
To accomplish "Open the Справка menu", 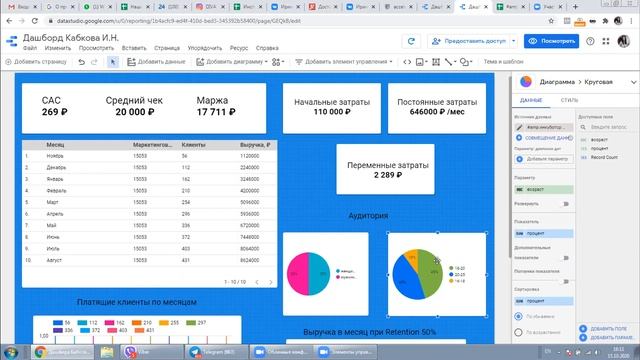I will [x=267, y=48].
